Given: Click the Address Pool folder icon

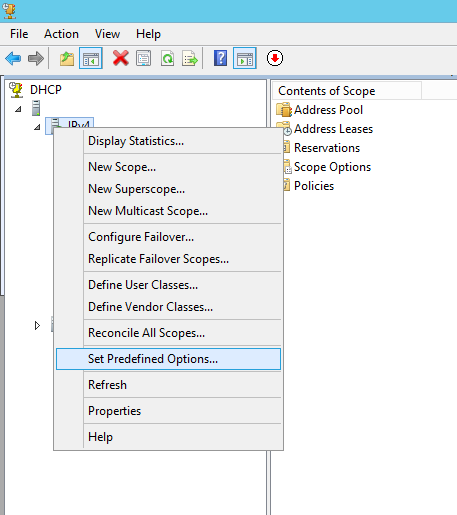Looking at the screenshot, I should (284, 110).
